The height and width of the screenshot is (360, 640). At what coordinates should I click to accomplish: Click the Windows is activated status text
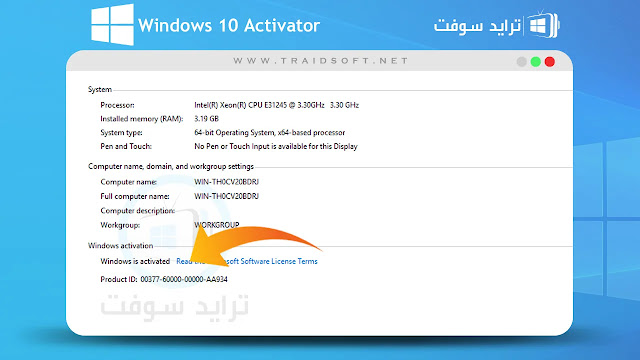tap(135, 261)
